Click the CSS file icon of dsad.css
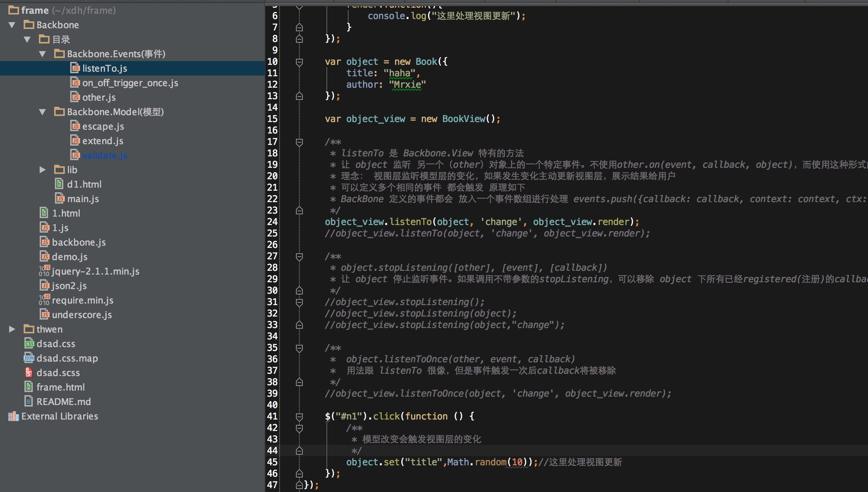The height and width of the screenshot is (492, 868). [29, 344]
